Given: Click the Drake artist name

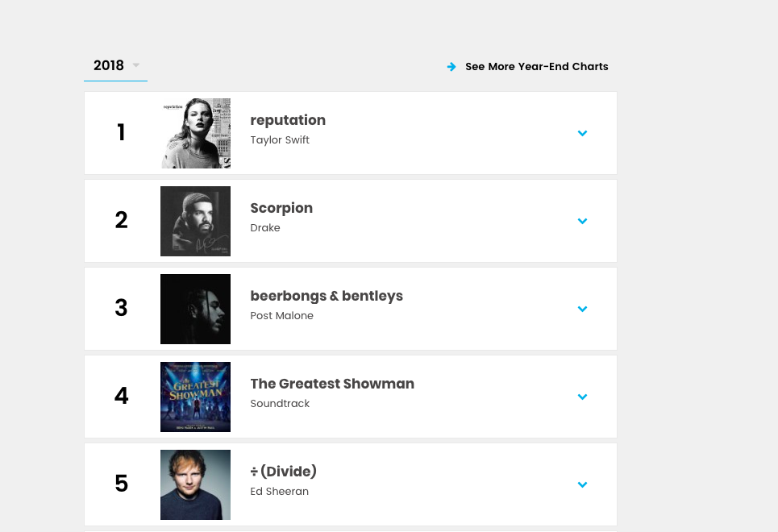Looking at the screenshot, I should pos(265,228).
